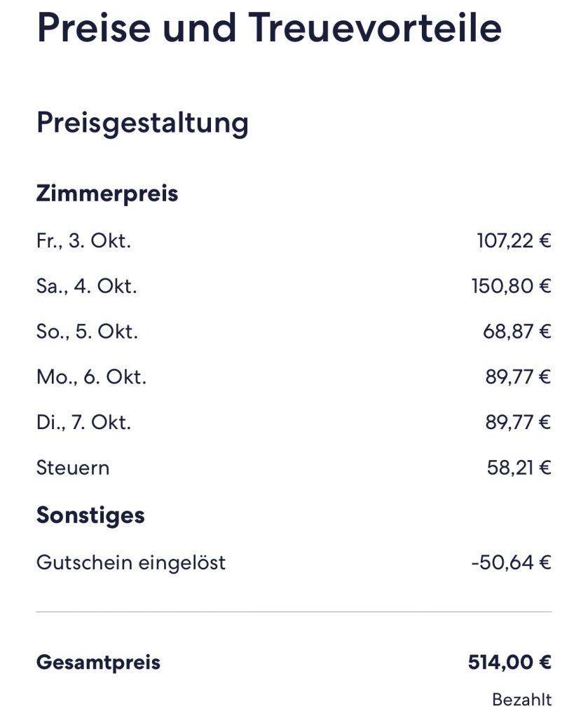Click the 150,80 € room price

pyautogui.click(x=511, y=287)
